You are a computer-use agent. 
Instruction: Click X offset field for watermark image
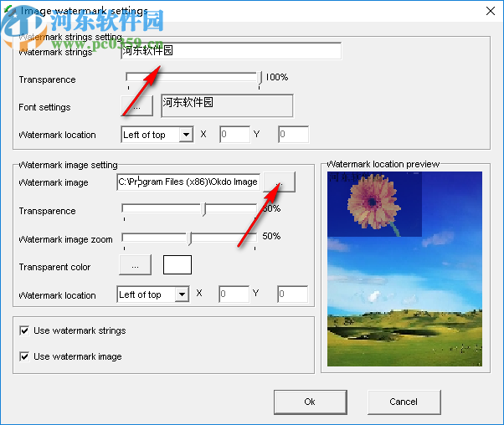pos(234,294)
